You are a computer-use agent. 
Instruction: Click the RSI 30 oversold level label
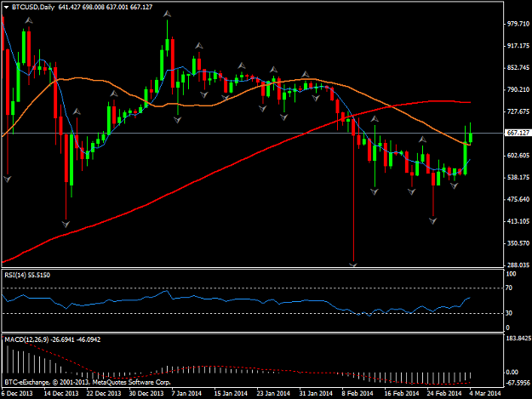508,313
